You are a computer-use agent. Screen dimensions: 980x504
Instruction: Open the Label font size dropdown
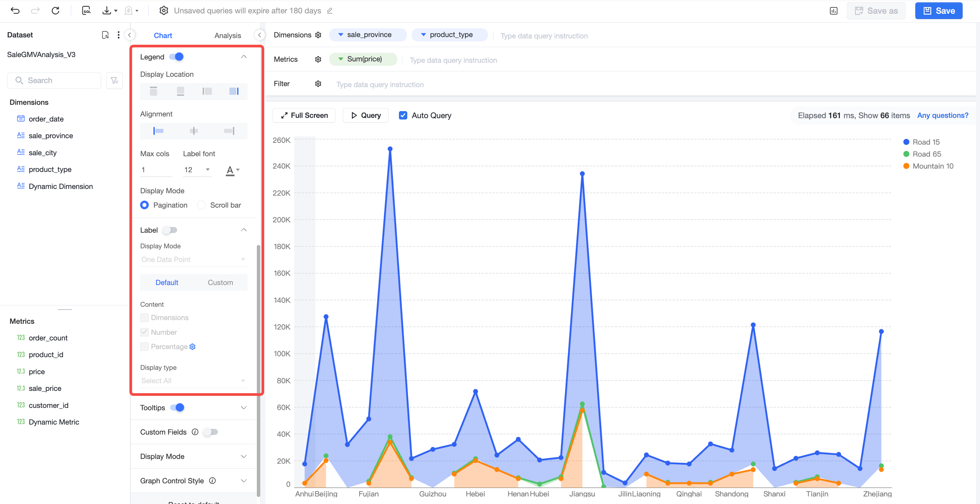pos(197,170)
